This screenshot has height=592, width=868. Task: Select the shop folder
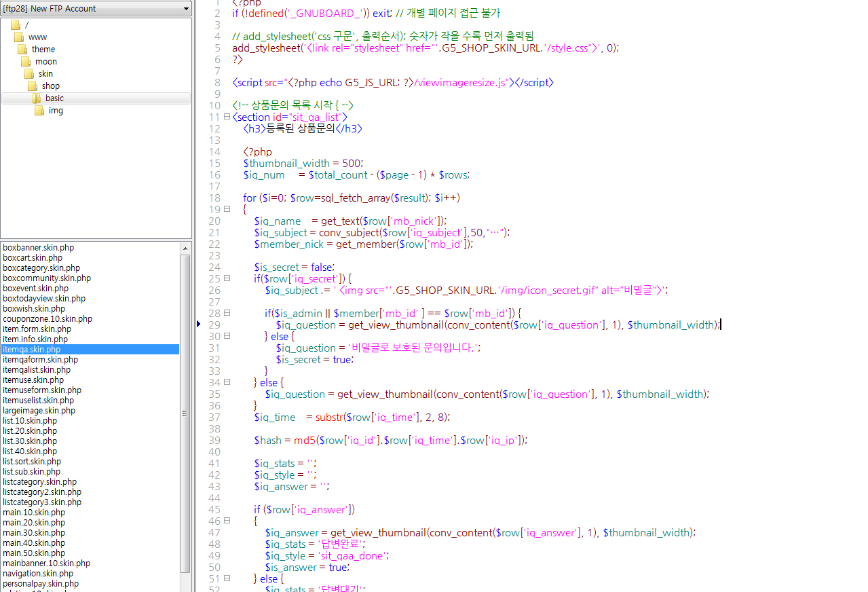click(x=51, y=86)
